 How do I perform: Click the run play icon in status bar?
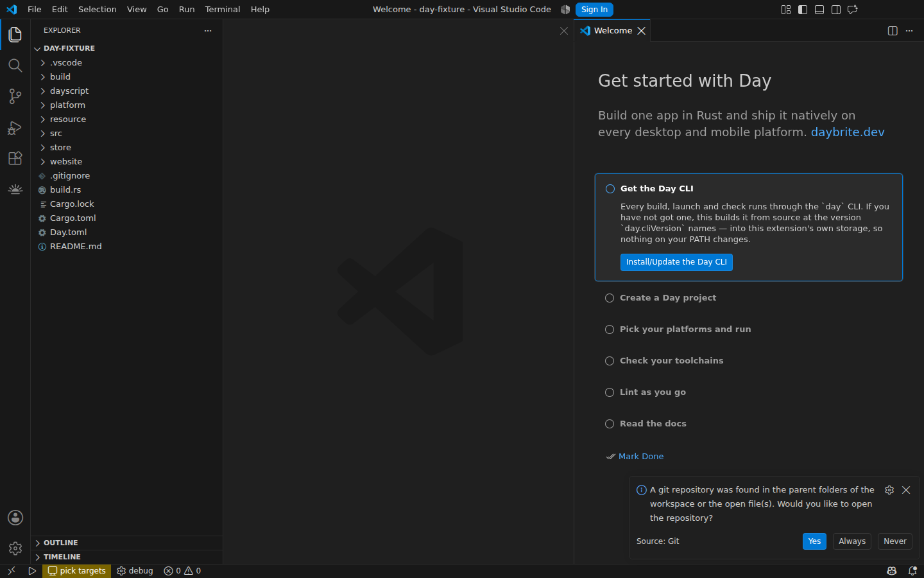coord(32,571)
